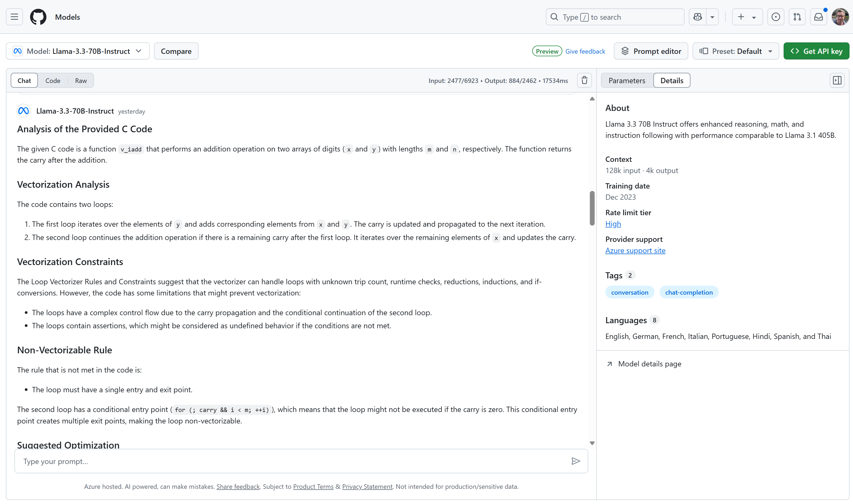Image resolution: width=853 pixels, height=504 pixels.
Task: Open the High rate limit tier link
Action: [613, 224]
